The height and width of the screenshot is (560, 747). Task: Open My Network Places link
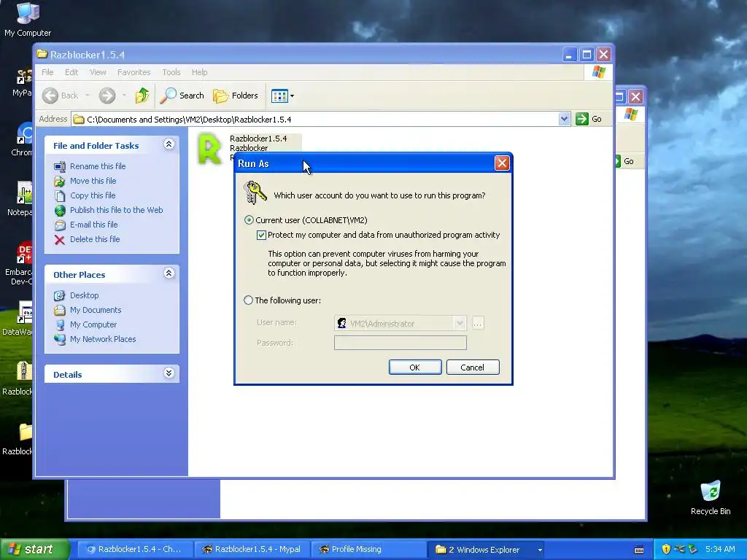103,339
